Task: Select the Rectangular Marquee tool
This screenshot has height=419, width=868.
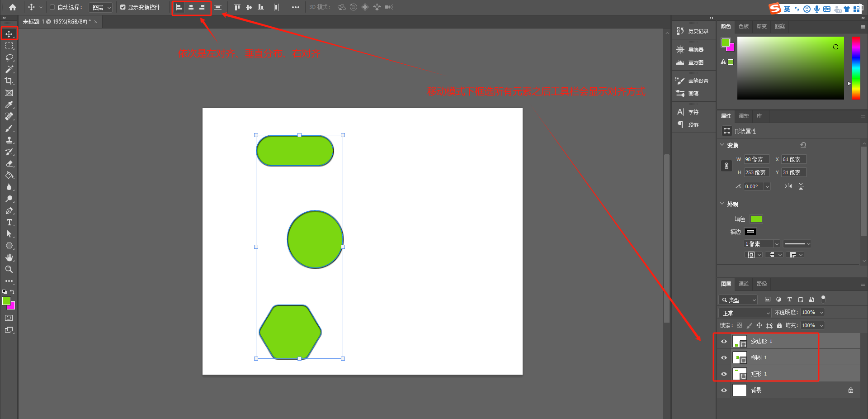Action: [x=9, y=46]
